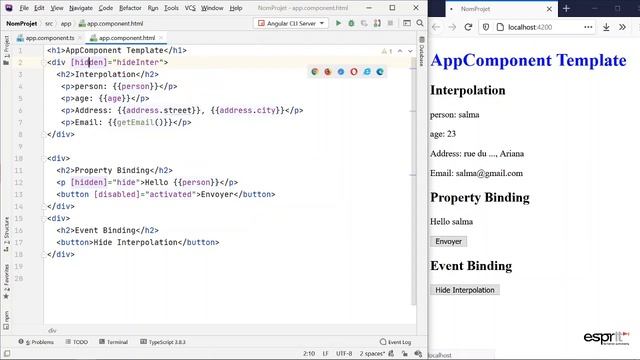
Task: Click browser back arrow
Action: pyautogui.click(x=436, y=27)
